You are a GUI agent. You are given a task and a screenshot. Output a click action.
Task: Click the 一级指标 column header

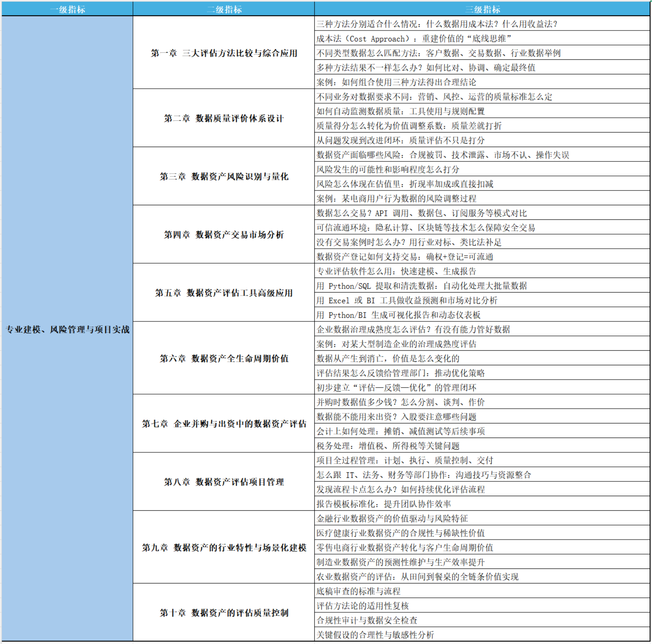67,9
